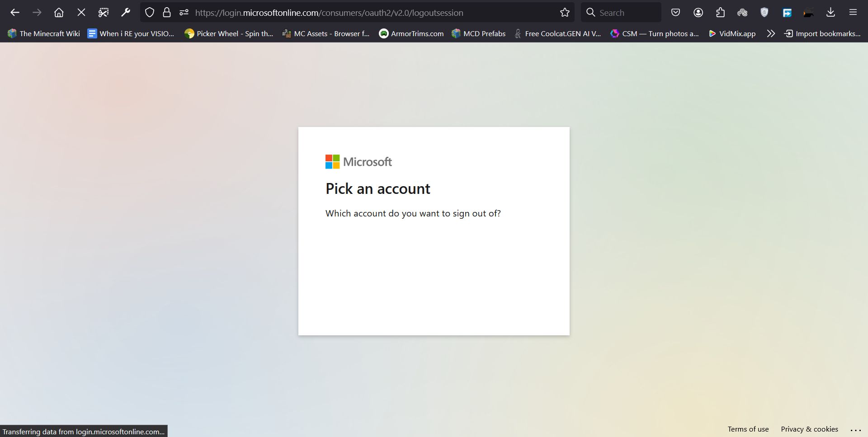Viewport: 868px width, 437px height.
Task: Open the orange and black extension icon
Action: click(x=809, y=13)
